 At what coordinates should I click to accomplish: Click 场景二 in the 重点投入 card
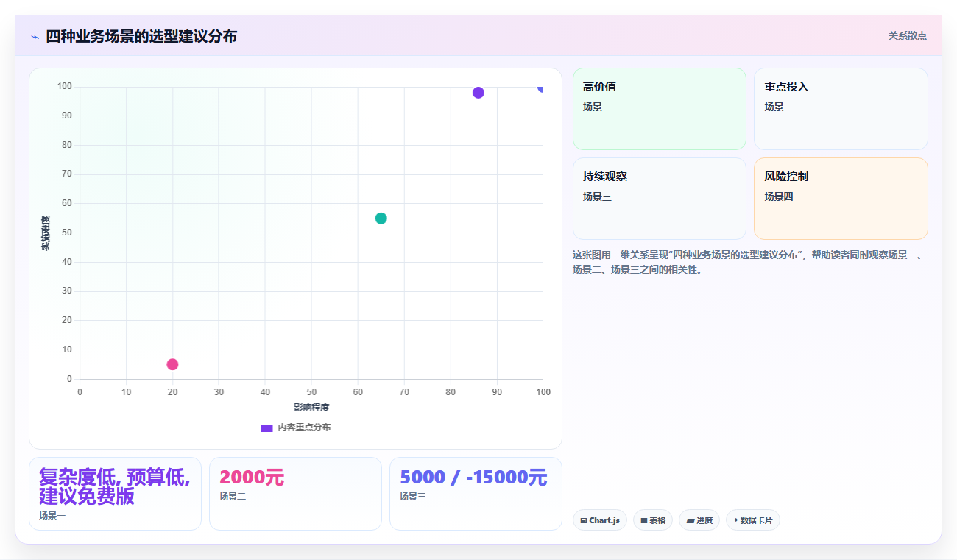778,107
